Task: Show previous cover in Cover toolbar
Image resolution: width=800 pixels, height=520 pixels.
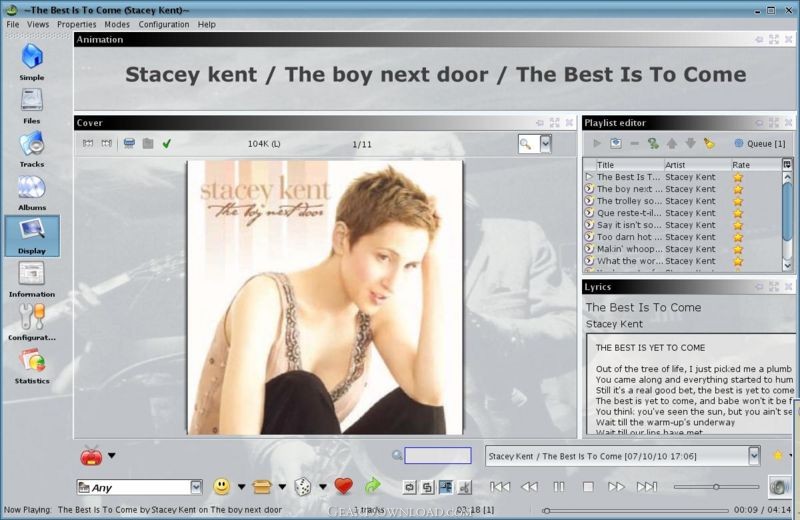Action: pos(88,144)
